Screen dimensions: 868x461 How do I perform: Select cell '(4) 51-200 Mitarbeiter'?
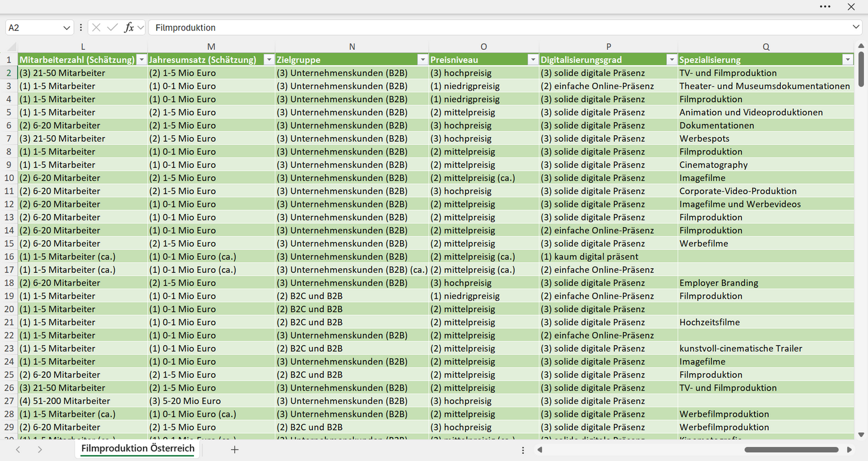[83, 401]
